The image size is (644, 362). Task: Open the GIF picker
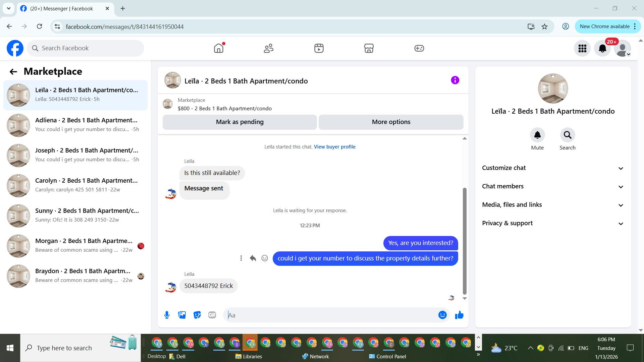[212, 315]
